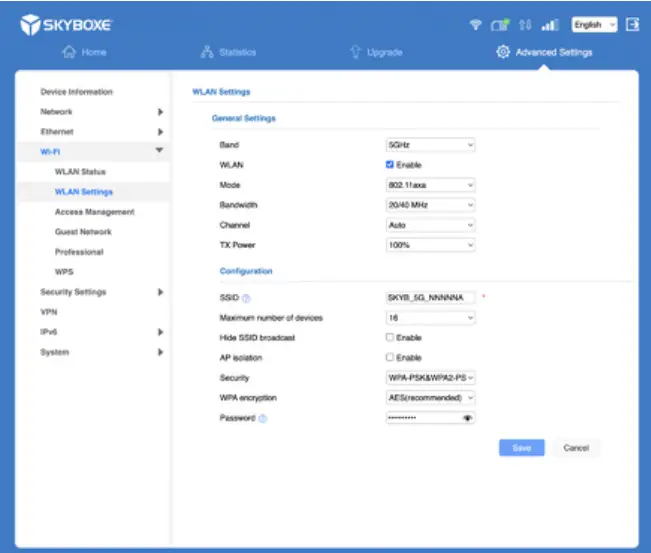Open the Bandwidth 20/40 MHz dropdown

[x=430, y=205]
